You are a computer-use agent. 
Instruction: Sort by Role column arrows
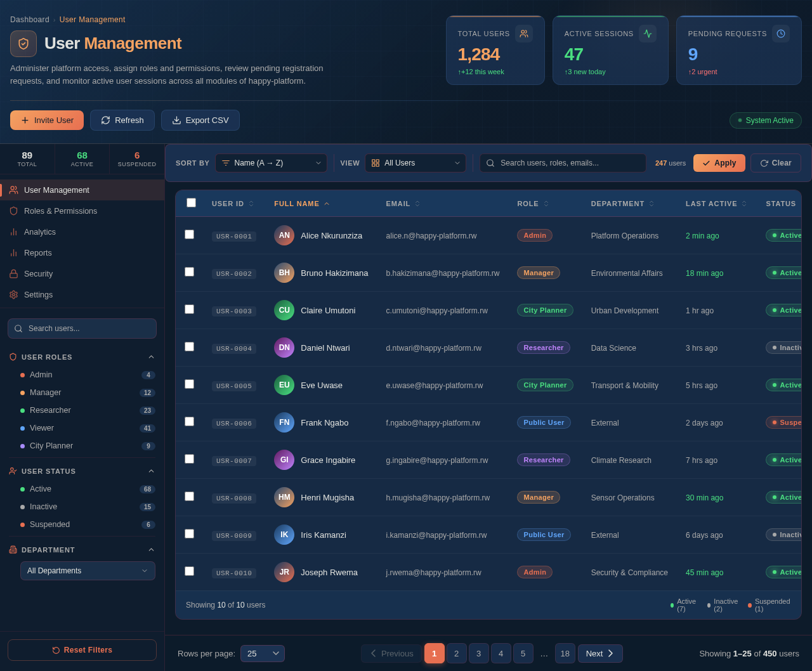pos(546,204)
